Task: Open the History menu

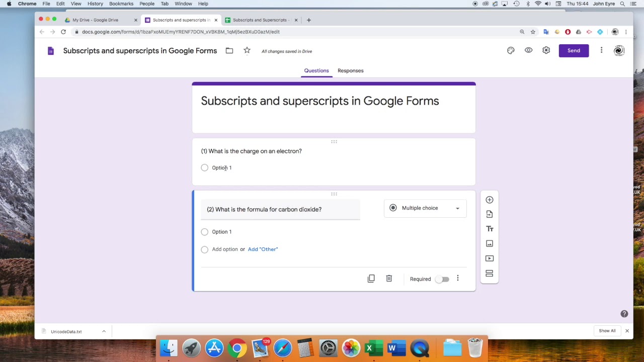Action: 95,4
